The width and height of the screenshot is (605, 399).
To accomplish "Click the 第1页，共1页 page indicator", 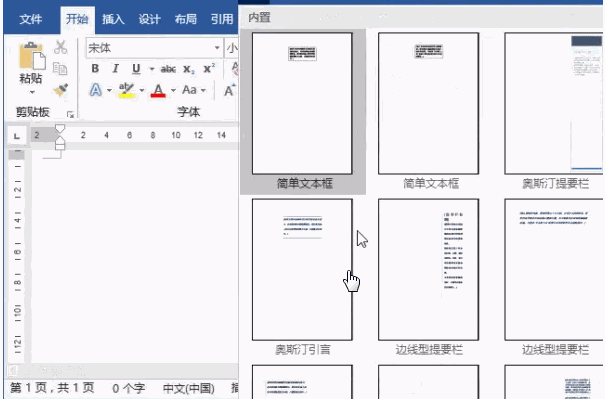I will click(x=52, y=387).
